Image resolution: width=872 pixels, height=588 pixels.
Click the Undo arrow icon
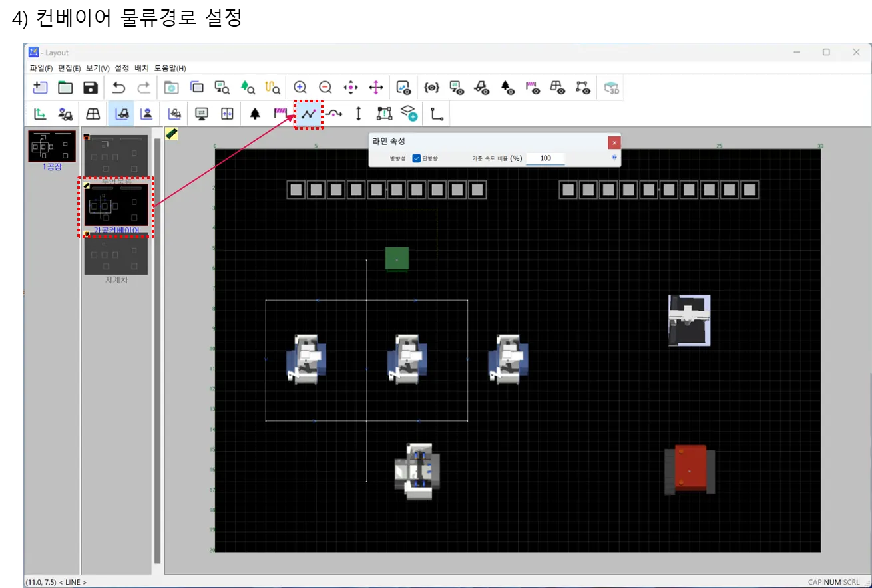point(118,88)
